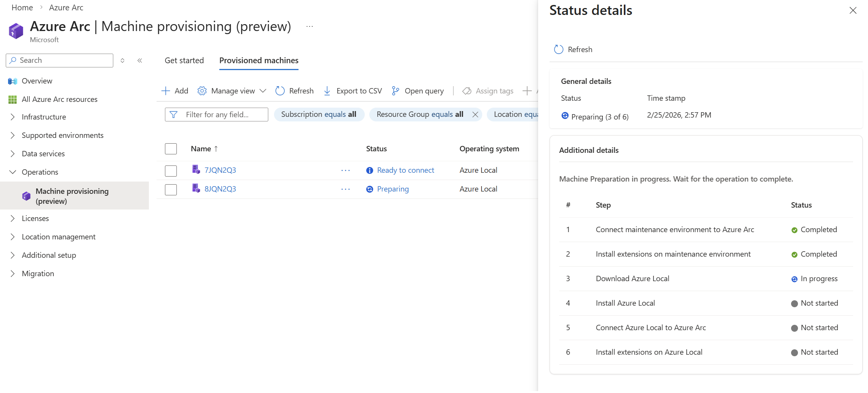Click the Export to CSV download icon
This screenshot has height=393, width=868.
[x=327, y=91]
